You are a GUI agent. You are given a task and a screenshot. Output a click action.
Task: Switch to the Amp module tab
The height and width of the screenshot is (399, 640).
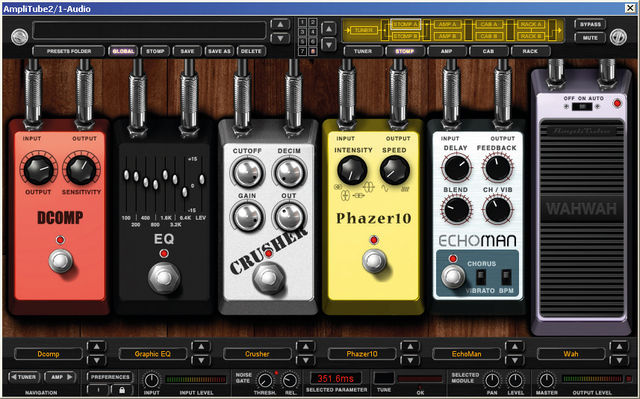(446, 51)
